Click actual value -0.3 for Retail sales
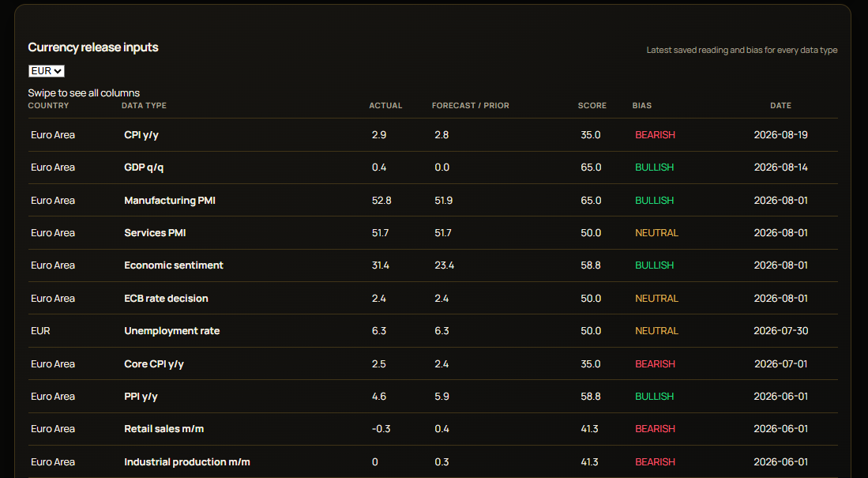This screenshot has height=478, width=868. pyautogui.click(x=381, y=429)
